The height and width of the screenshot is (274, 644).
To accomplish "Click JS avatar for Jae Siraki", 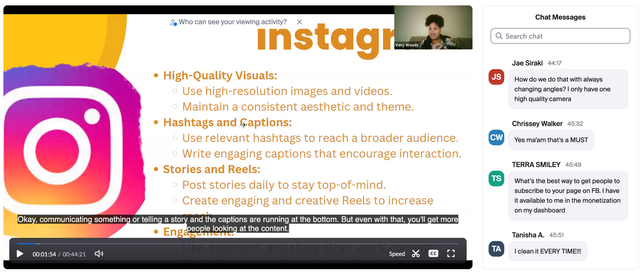I will [x=496, y=77].
